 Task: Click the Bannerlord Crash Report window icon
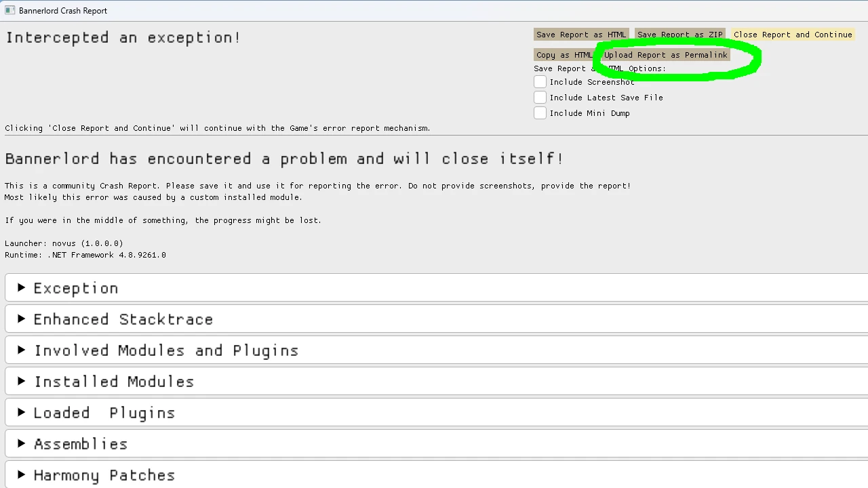9,10
